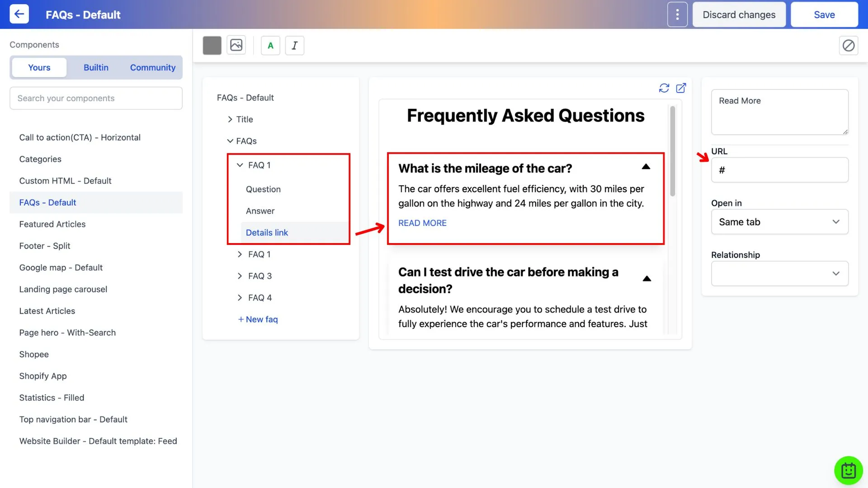Select the italic formatting icon

point(294,45)
